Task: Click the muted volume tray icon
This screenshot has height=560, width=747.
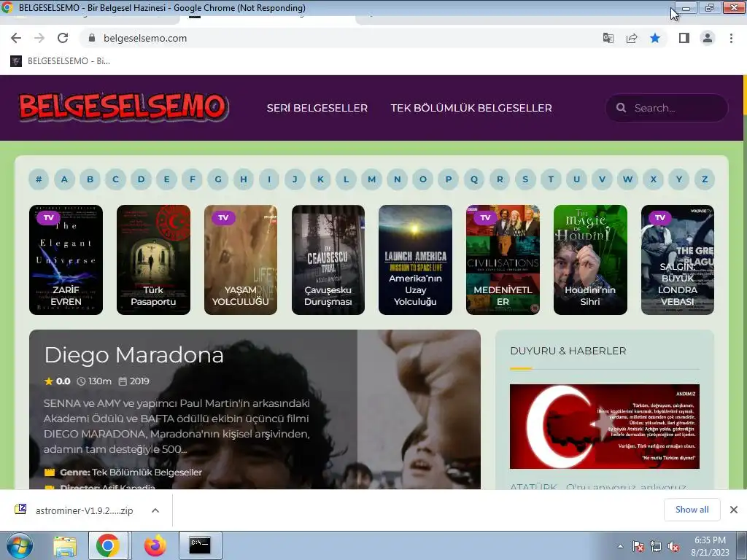Action: coord(673,546)
